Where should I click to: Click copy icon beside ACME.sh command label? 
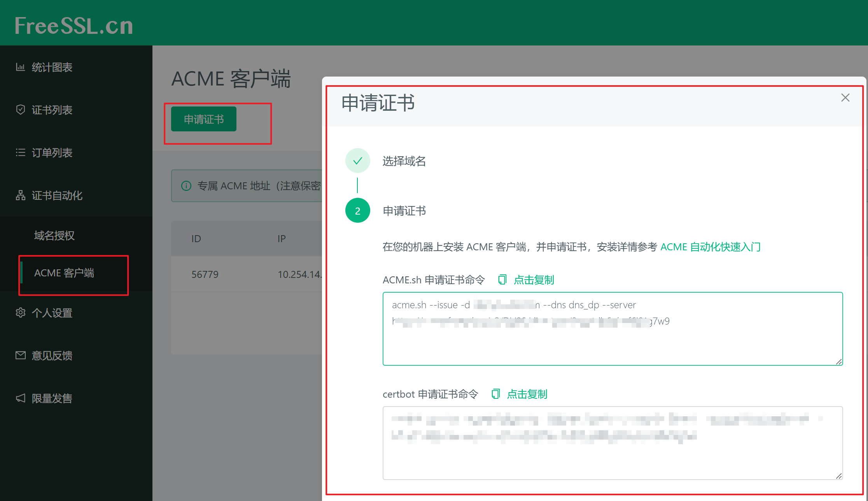[x=502, y=280]
